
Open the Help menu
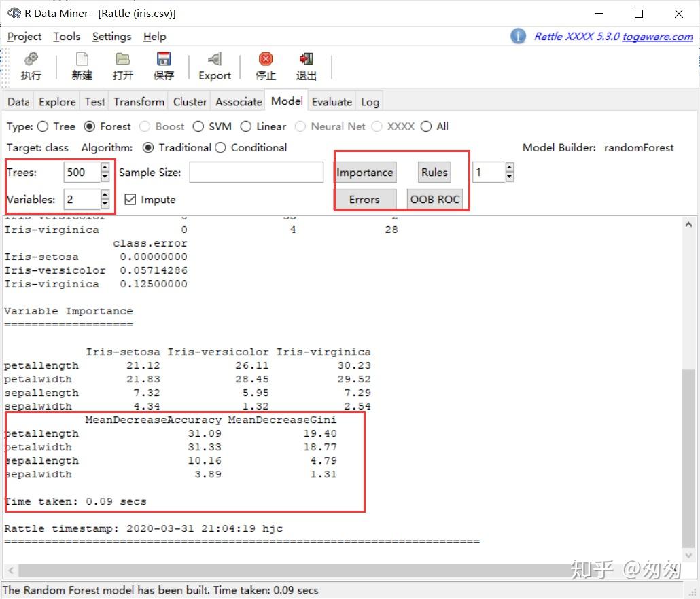(154, 37)
